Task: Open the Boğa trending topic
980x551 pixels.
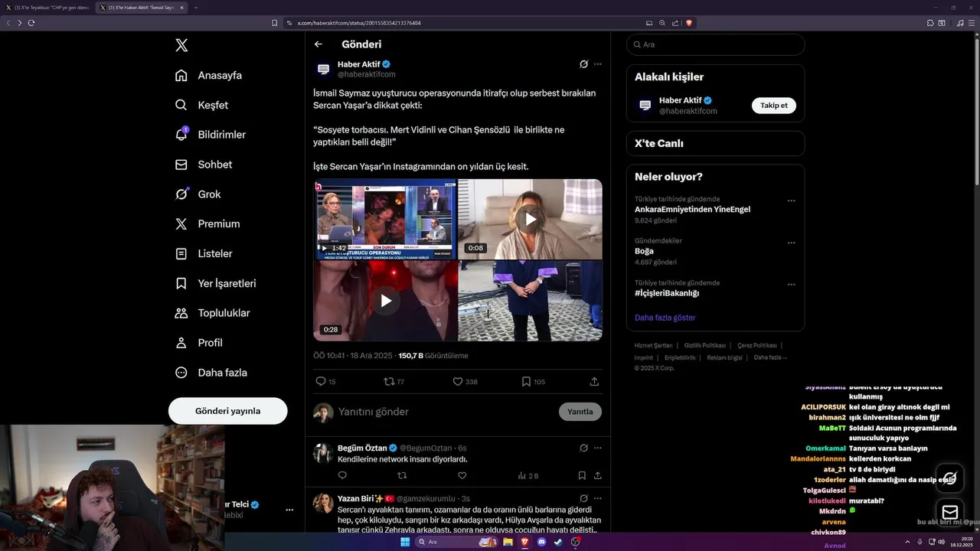Action: (644, 251)
